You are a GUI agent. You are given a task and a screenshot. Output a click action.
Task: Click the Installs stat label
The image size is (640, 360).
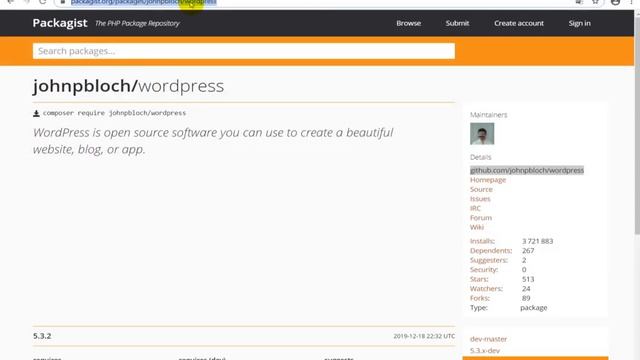point(482,241)
